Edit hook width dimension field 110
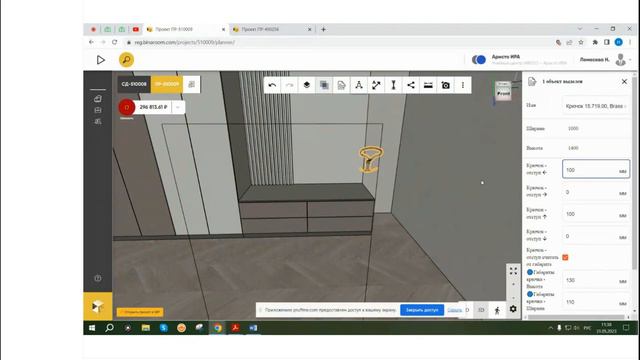 (x=596, y=302)
